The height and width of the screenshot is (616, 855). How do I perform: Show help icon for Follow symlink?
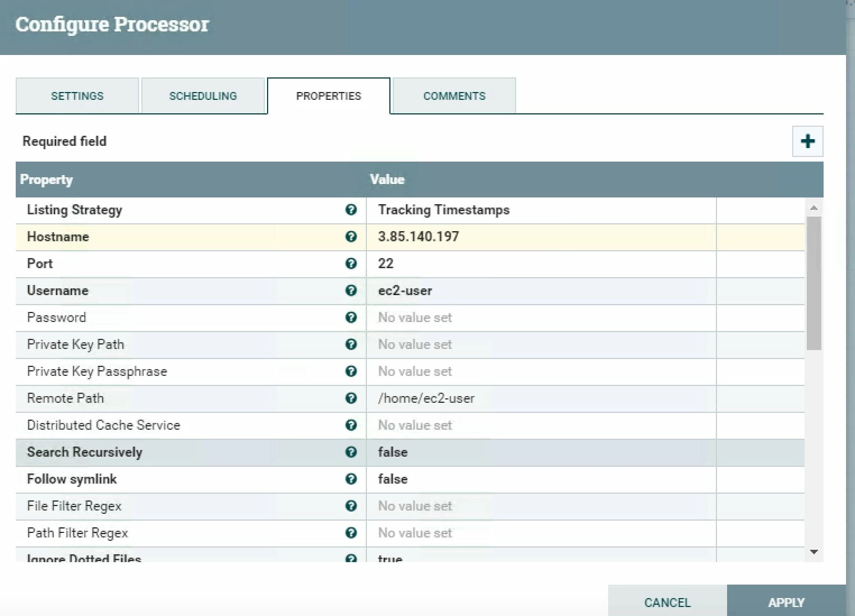(x=351, y=479)
